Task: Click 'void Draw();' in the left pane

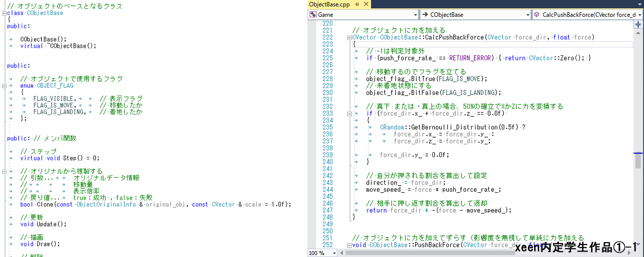Action: tap(40, 244)
